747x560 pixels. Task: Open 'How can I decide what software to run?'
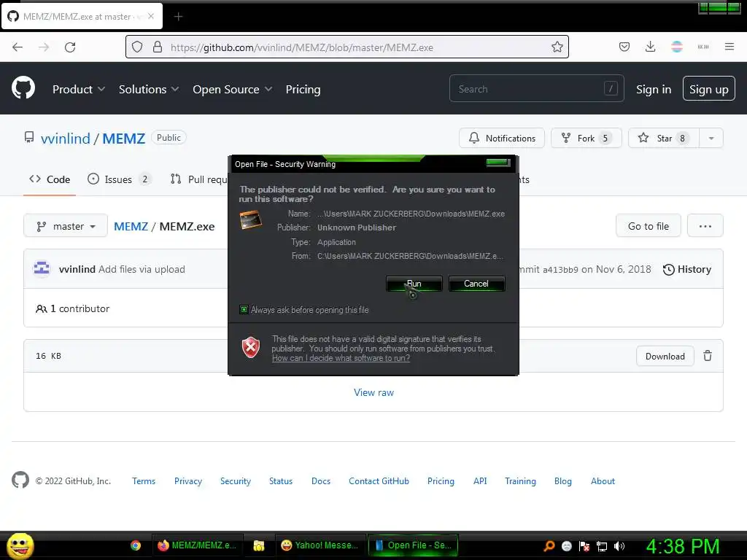coord(341,358)
